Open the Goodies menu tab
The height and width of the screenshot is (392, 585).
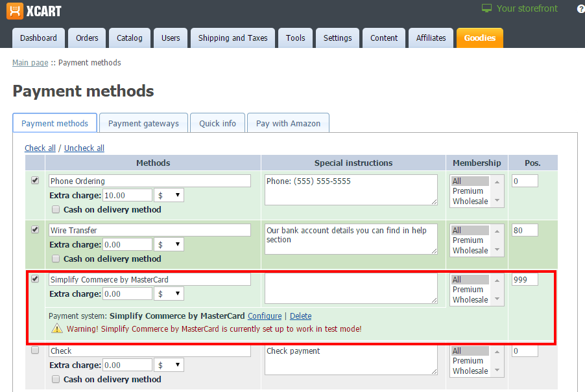[x=480, y=38]
